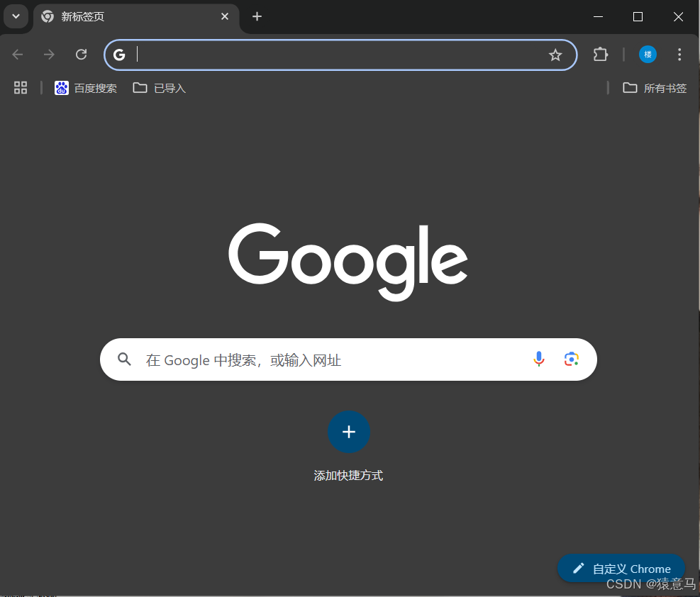The image size is (700, 597).
Task: Click the Google icon in address bar
Action: (119, 55)
